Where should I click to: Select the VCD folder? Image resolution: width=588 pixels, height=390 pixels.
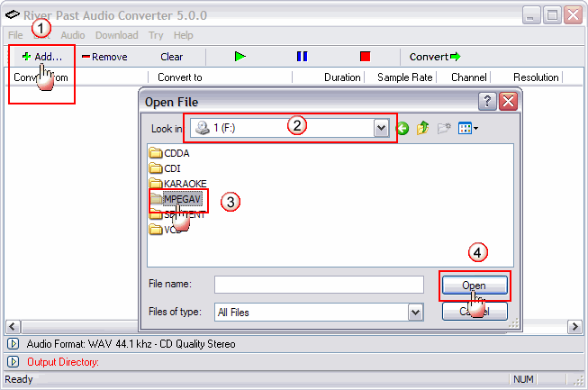click(165, 230)
